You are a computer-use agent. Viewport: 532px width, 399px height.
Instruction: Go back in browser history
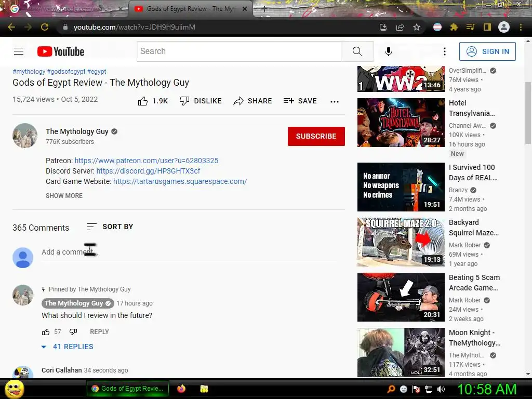tap(11, 27)
